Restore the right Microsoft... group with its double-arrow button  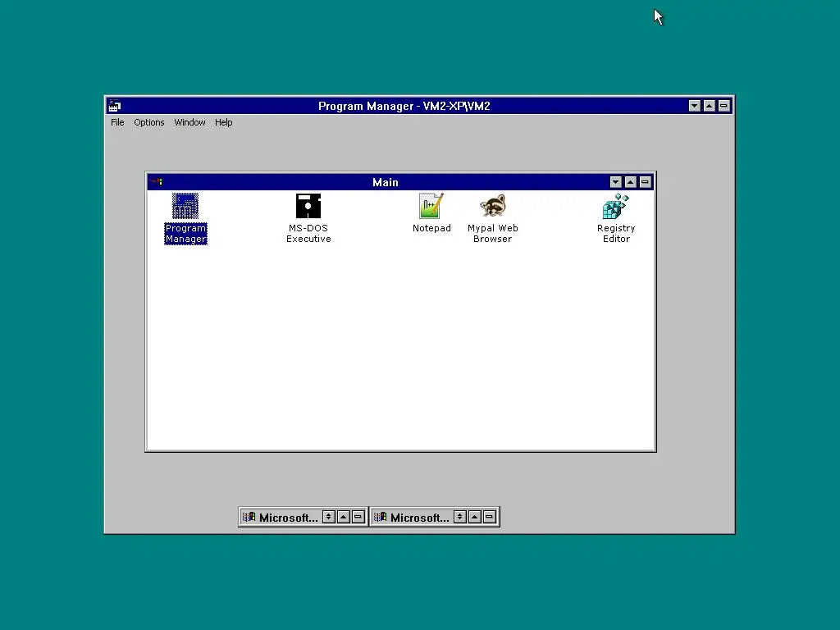[459, 517]
